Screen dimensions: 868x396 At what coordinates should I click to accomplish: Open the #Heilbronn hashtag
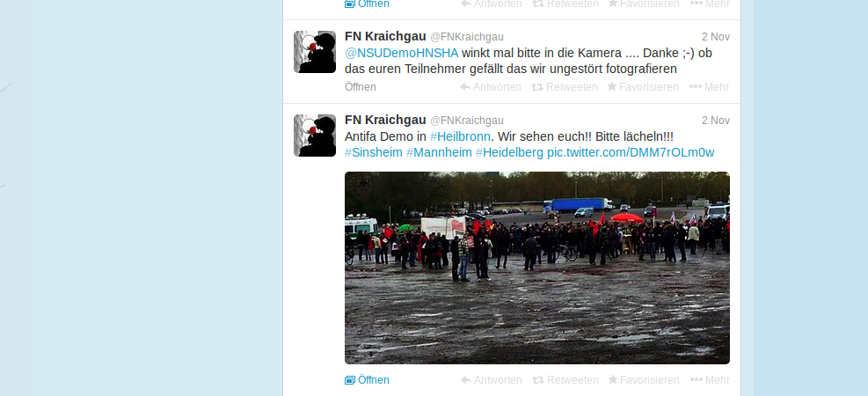[x=460, y=136]
